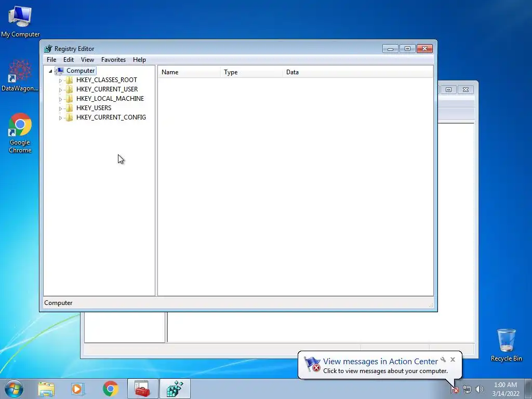The height and width of the screenshot is (399, 532).
Task: Select the HKEY_LOCAL_MACHINE label
Action: pos(110,99)
